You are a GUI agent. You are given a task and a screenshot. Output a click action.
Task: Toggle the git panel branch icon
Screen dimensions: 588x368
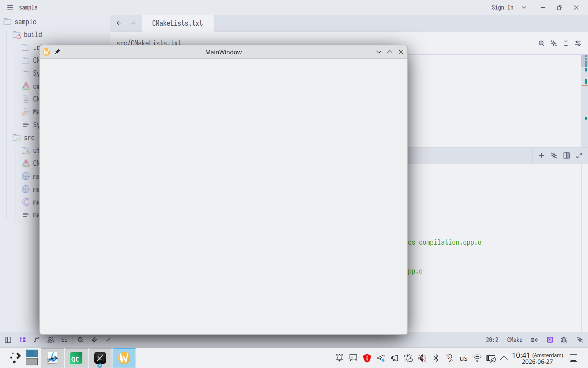click(x=37, y=340)
